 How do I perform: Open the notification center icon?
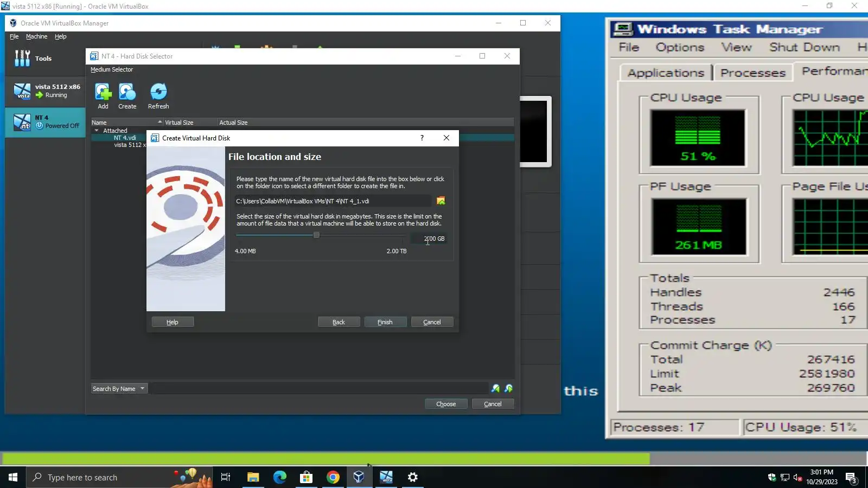coord(851,478)
